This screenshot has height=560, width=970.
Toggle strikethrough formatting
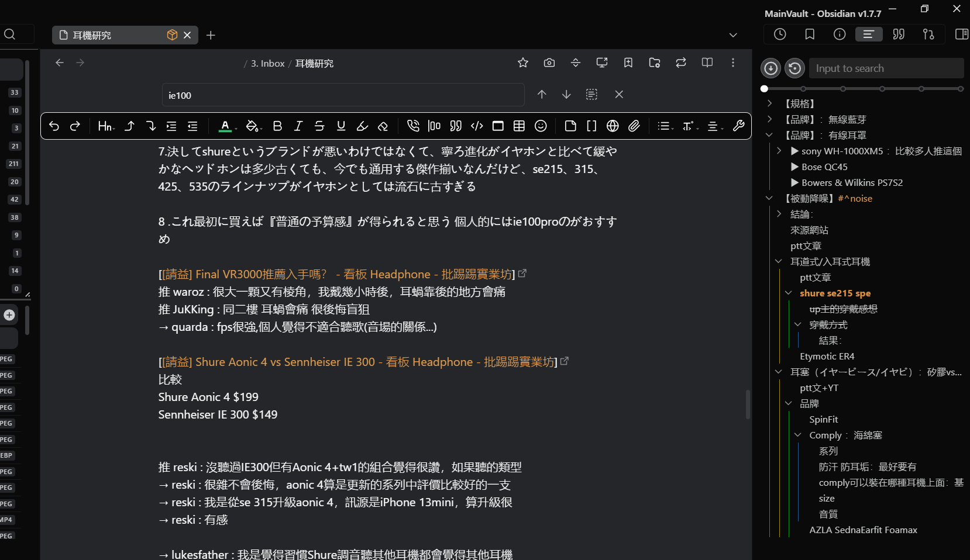pyautogui.click(x=319, y=126)
